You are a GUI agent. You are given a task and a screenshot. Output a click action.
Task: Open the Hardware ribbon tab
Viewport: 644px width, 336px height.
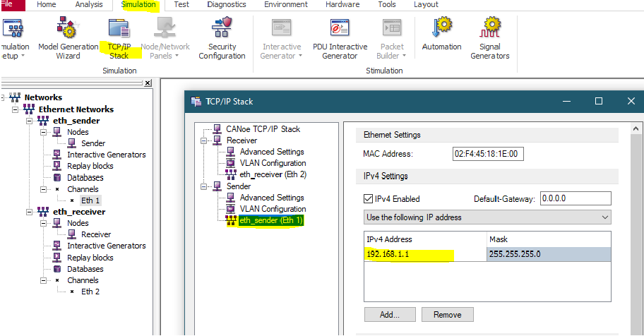tap(342, 4)
